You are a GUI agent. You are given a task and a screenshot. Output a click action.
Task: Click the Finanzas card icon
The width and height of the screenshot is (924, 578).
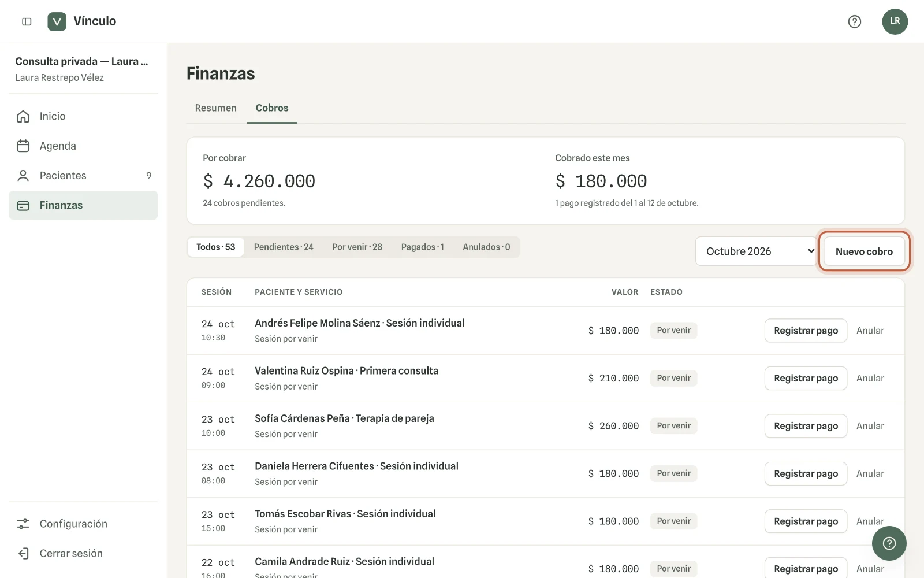pyautogui.click(x=23, y=205)
